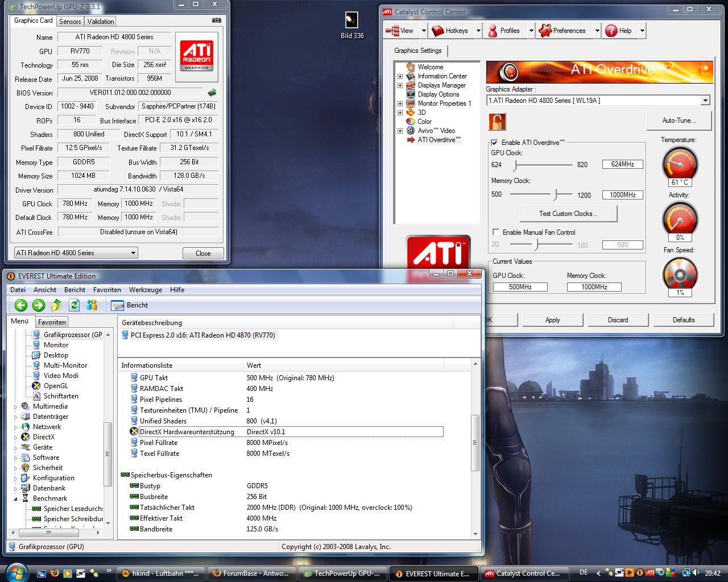
Task: Select the DirectX Hardwareunterstützung row
Action: click(x=287, y=432)
